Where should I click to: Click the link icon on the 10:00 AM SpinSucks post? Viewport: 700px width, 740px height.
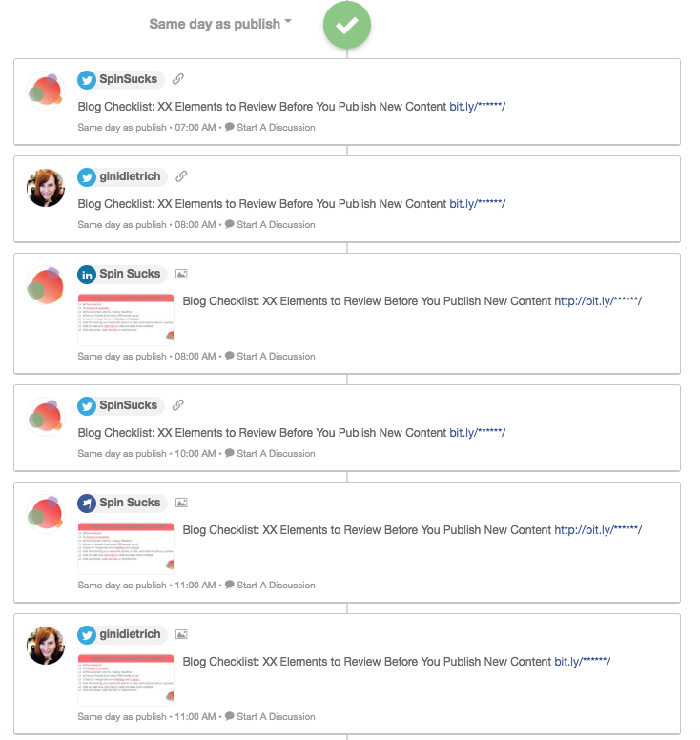point(178,406)
